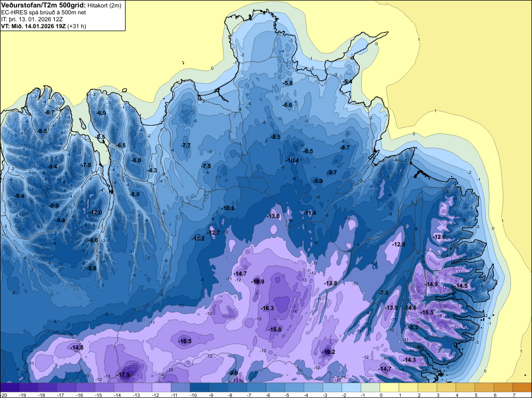Select the -14.6 temperature value
The image size is (532, 398).
[410, 308]
